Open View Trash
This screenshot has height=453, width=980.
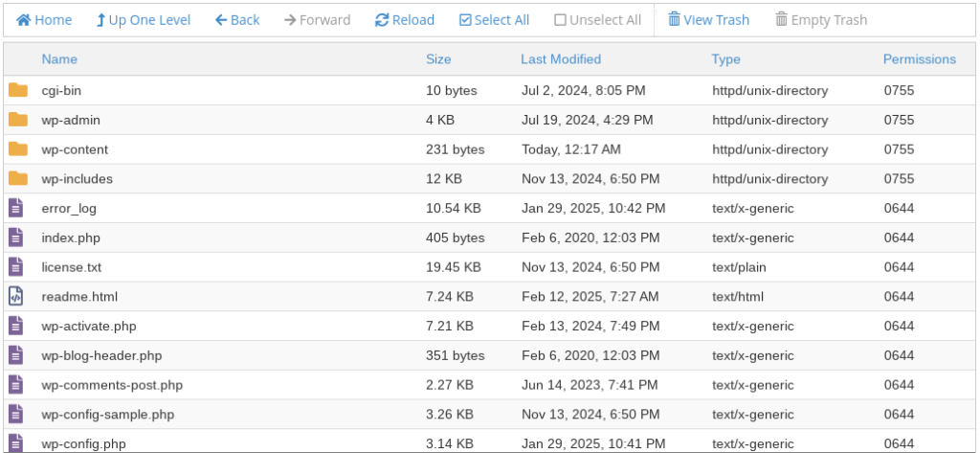(x=709, y=20)
